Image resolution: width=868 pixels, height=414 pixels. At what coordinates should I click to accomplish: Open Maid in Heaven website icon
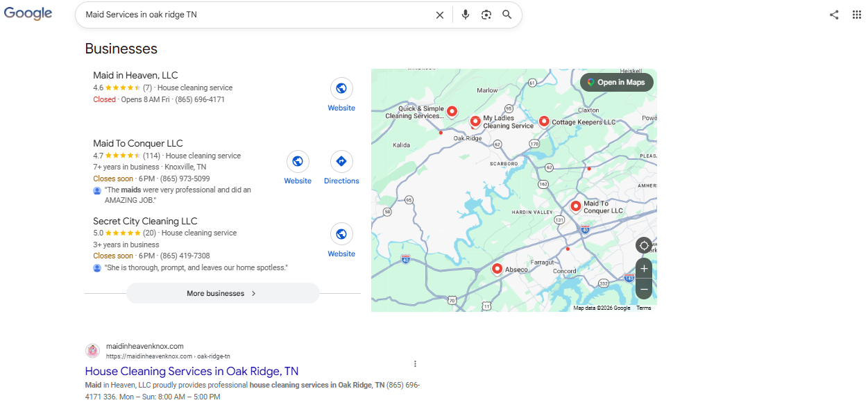pyautogui.click(x=341, y=88)
